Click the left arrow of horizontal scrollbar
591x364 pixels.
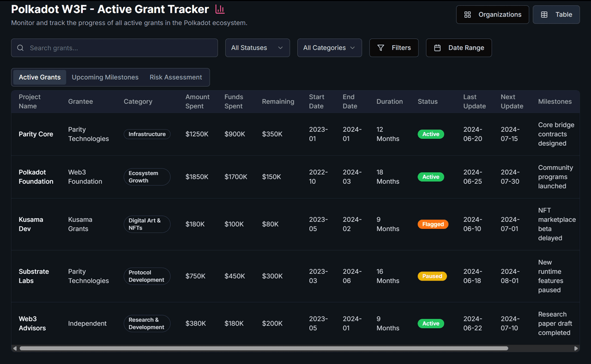[15, 348]
